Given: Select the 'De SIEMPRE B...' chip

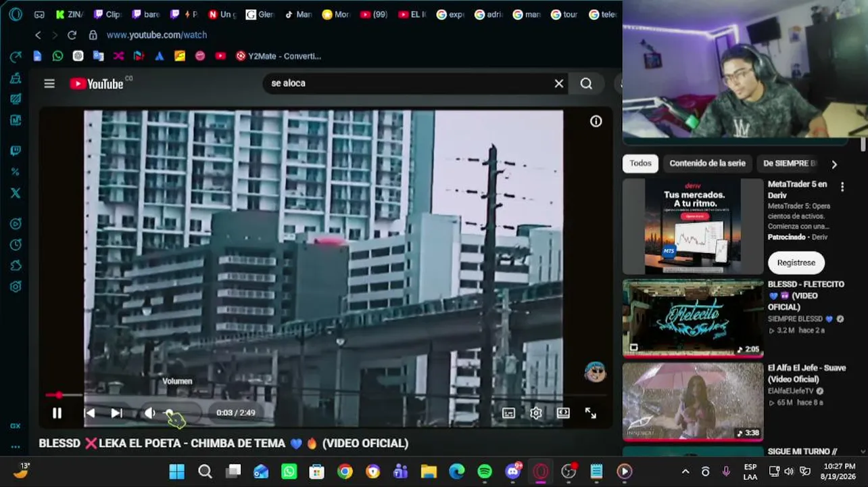Looking at the screenshot, I should [x=790, y=163].
